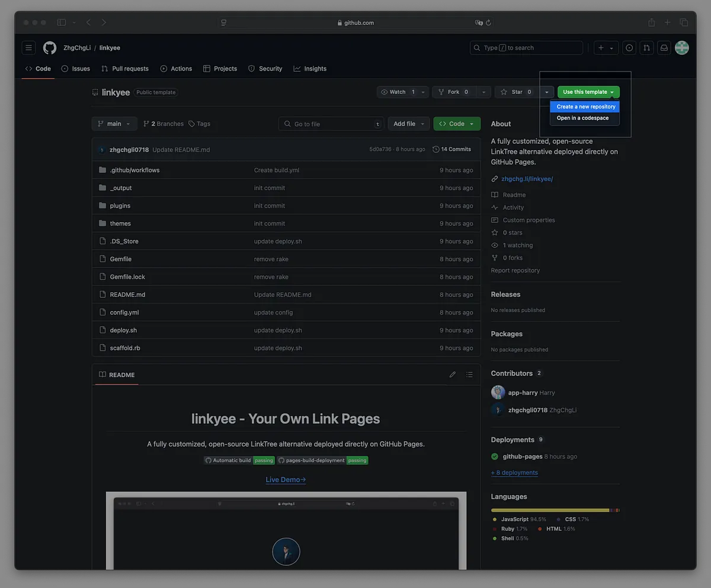Screen dimensions: 711x588
Task: Open the notifications inbox icon
Action: [x=664, y=48]
